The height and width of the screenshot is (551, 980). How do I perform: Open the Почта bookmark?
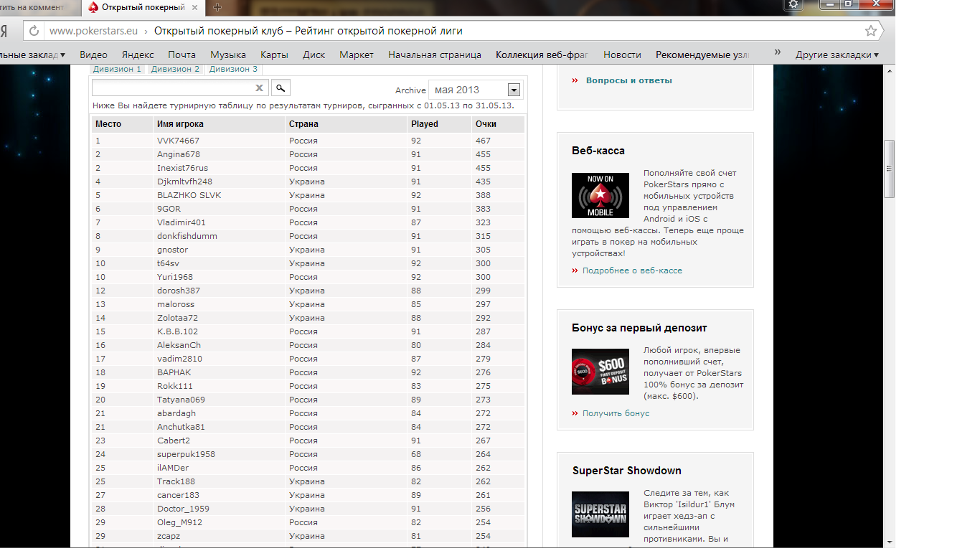coord(182,55)
